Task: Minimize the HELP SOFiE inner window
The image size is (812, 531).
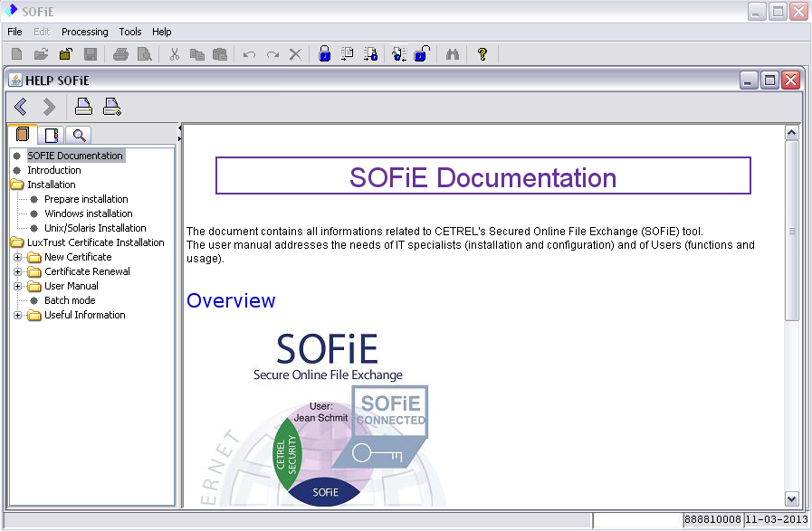Action: pos(749,81)
